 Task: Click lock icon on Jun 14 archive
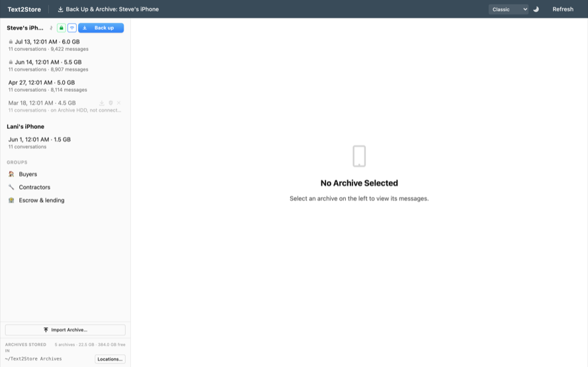click(11, 62)
